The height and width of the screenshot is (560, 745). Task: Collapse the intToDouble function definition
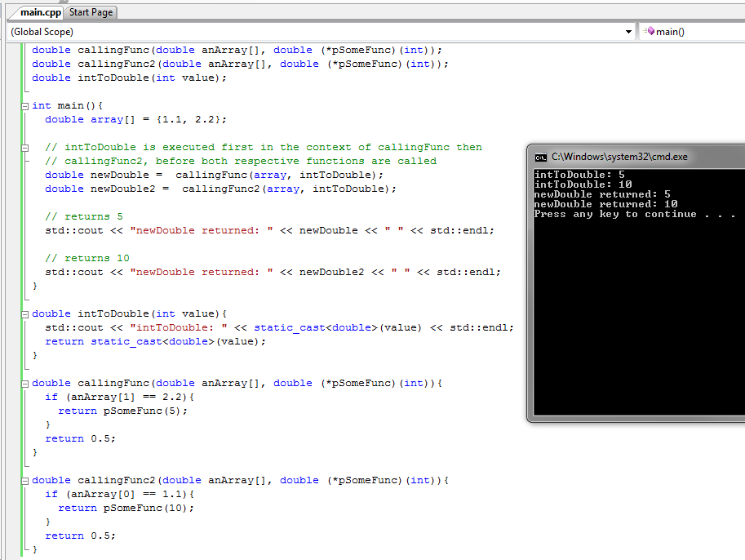tap(25, 314)
